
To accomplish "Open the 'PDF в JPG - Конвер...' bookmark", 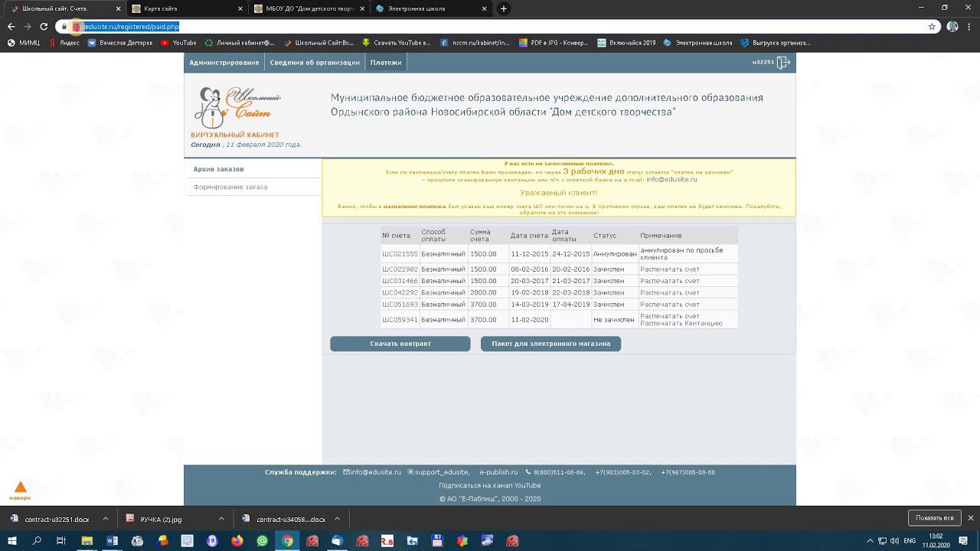I will click(x=554, y=43).
